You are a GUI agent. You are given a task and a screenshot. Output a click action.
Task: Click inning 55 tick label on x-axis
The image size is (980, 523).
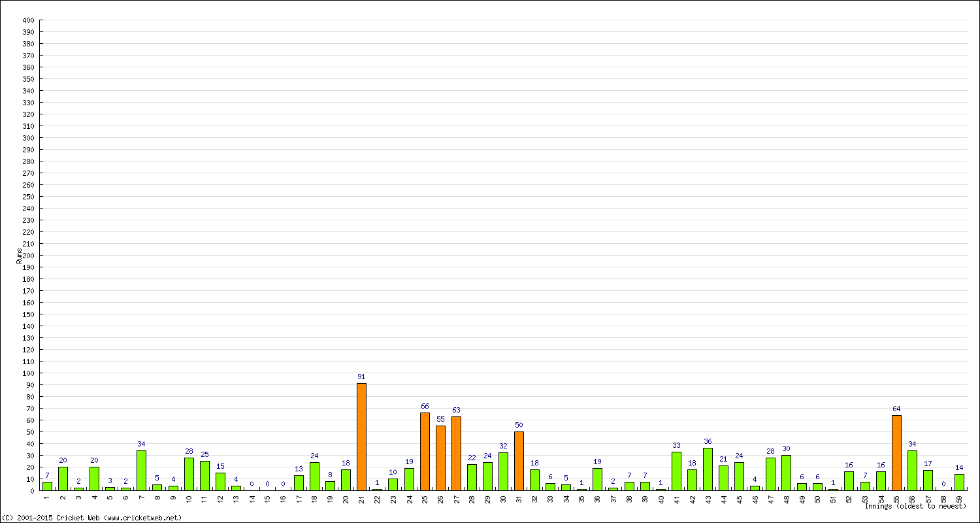(x=896, y=498)
